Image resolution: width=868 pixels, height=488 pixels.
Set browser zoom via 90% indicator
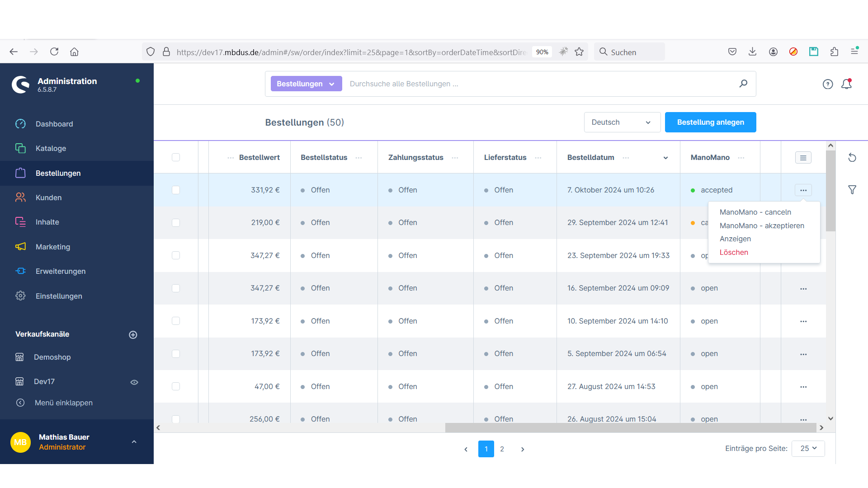point(542,52)
